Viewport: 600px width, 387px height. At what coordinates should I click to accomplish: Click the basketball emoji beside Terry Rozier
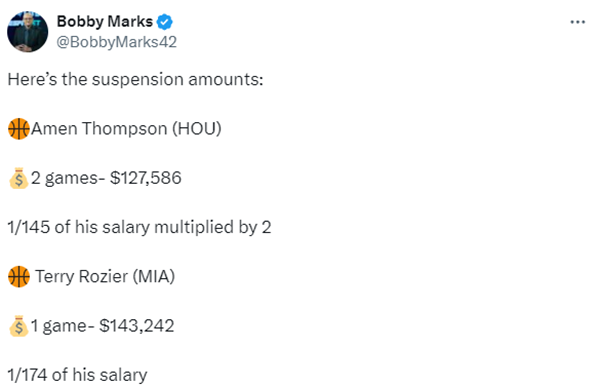click(x=18, y=276)
